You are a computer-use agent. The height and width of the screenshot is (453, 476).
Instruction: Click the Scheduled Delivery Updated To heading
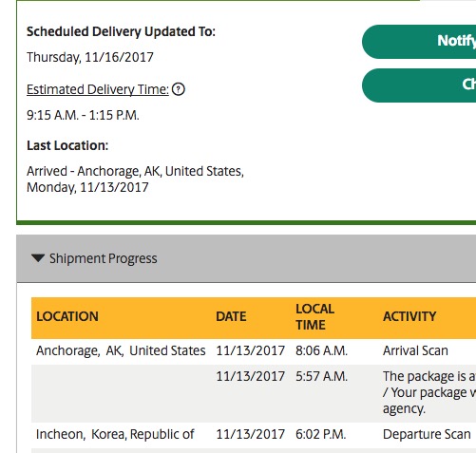click(x=121, y=32)
